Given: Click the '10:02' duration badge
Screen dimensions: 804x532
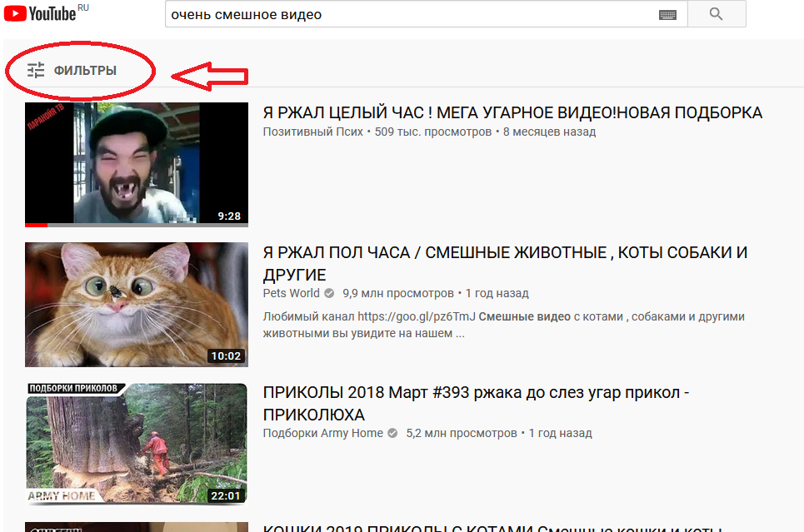Looking at the screenshot, I should [x=226, y=355].
